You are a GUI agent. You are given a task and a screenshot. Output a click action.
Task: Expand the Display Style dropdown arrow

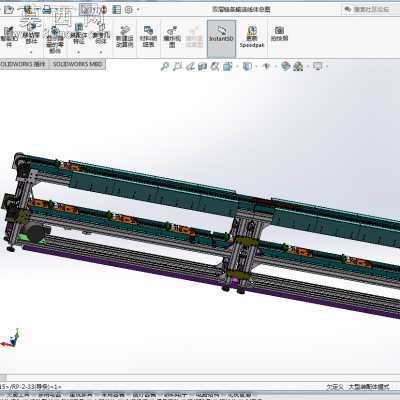tap(256, 67)
